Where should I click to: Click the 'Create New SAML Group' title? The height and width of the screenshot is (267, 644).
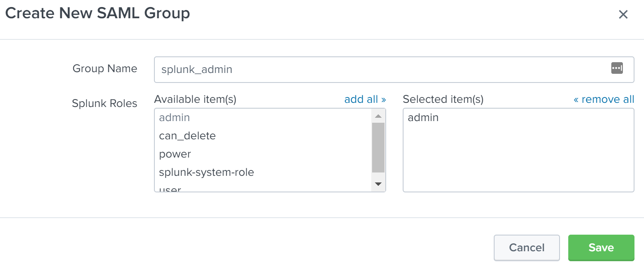pyautogui.click(x=98, y=14)
